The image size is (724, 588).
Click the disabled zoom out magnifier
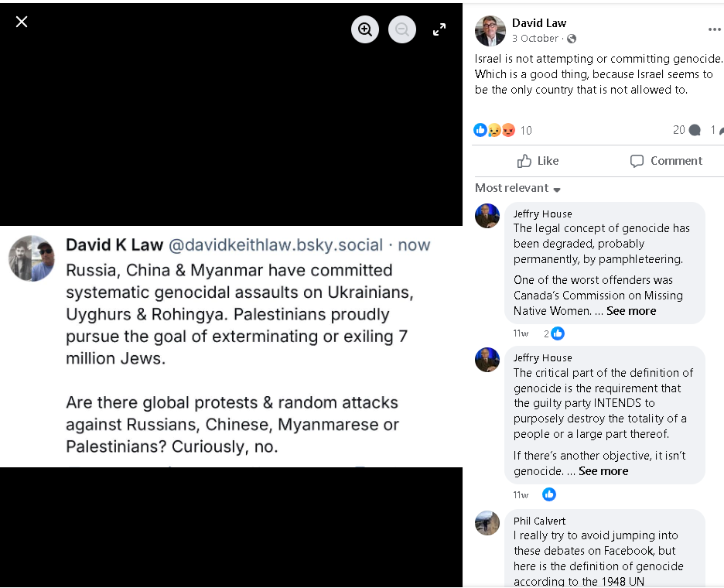[x=402, y=29]
